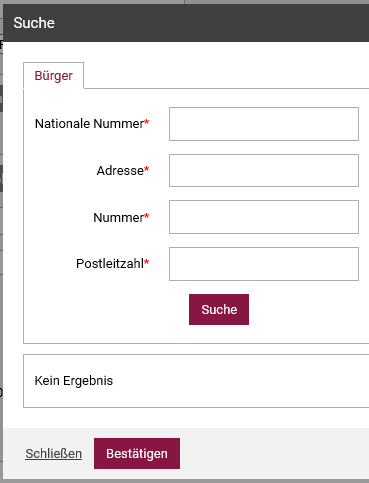Viewport: 369px width, 483px height.
Task: Click the red asterisk beside Postleitzahl
Action: [147, 262]
